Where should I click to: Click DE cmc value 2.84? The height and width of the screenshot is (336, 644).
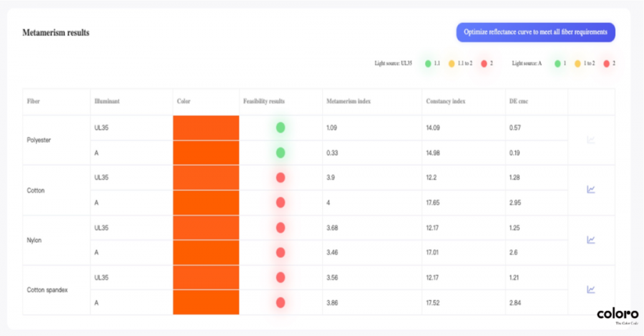click(515, 303)
